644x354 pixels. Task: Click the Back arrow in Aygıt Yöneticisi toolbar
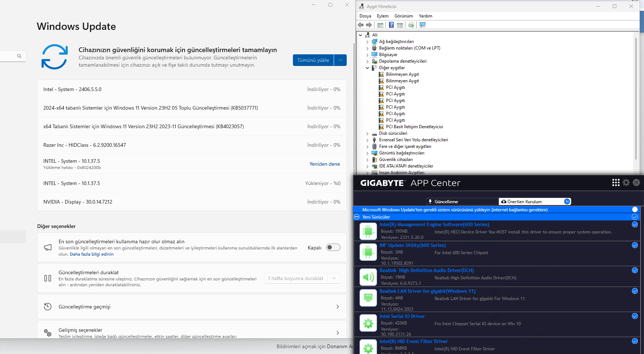pos(361,25)
